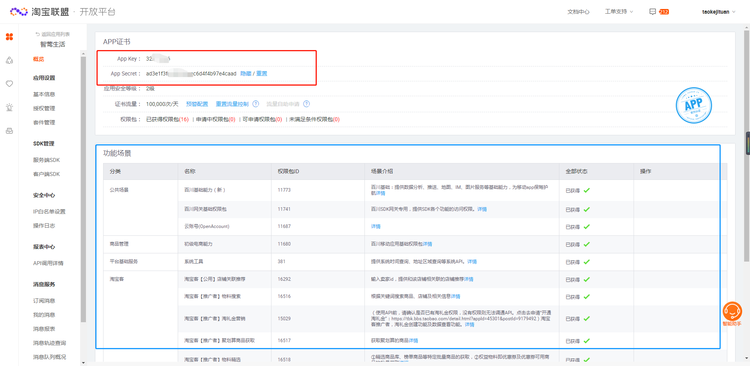
Task: Open 订阅消息 in the sidebar
Action: point(44,301)
